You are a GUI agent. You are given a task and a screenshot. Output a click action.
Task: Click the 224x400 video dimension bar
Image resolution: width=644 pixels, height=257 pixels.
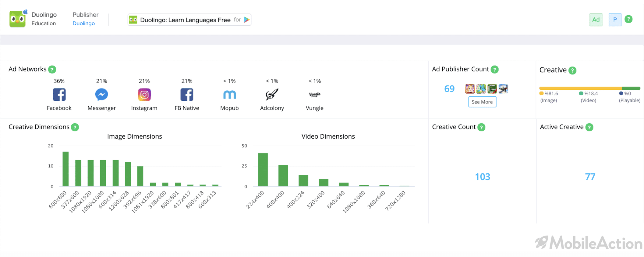[x=263, y=170]
